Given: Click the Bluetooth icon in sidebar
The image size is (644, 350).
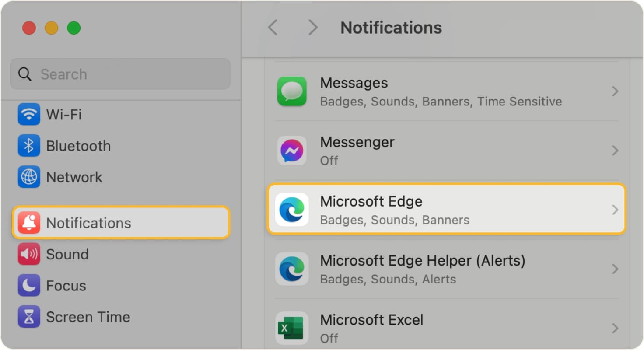Looking at the screenshot, I should [x=29, y=146].
